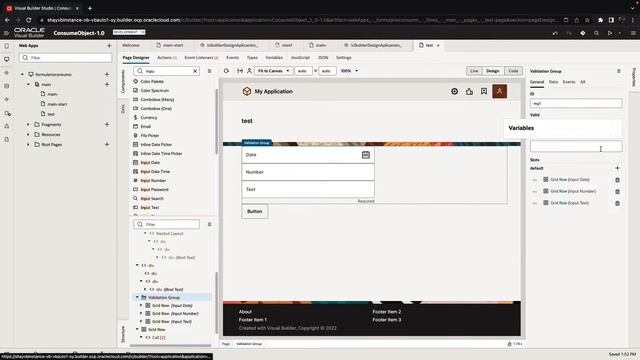Screen dimensions: 640x360
Task: Switch to the Events properties tab
Action: 569,82
